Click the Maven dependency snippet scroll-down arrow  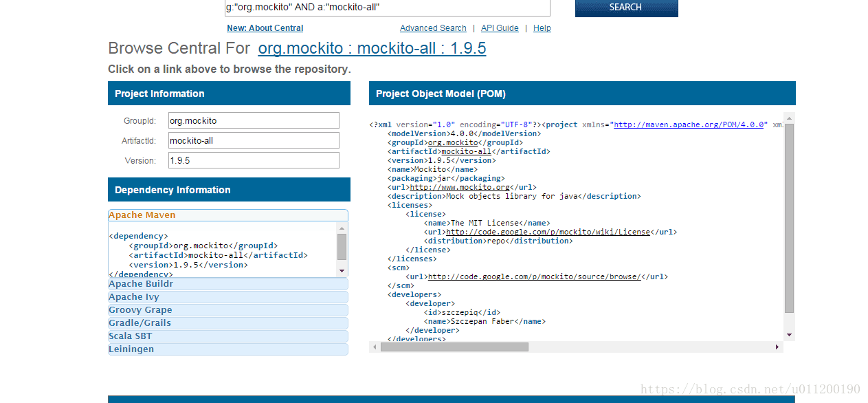[342, 272]
